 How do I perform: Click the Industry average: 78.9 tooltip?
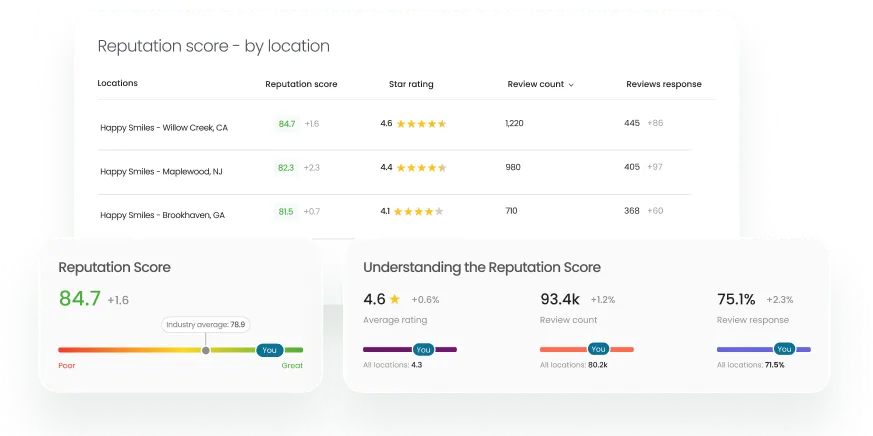(206, 325)
